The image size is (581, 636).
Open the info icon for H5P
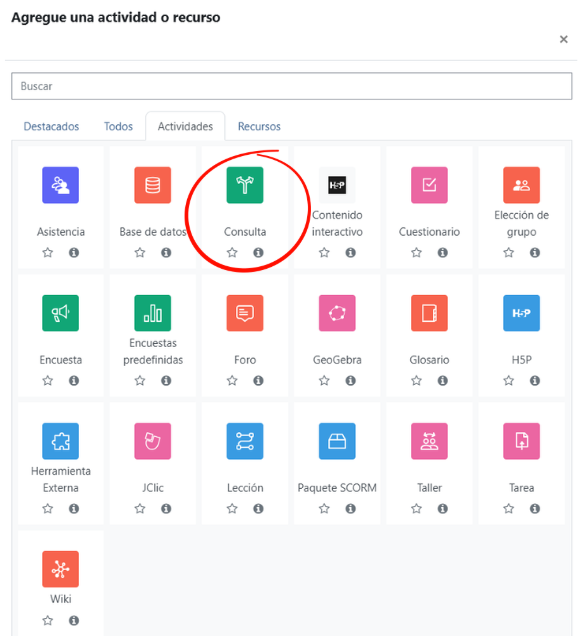pos(535,380)
